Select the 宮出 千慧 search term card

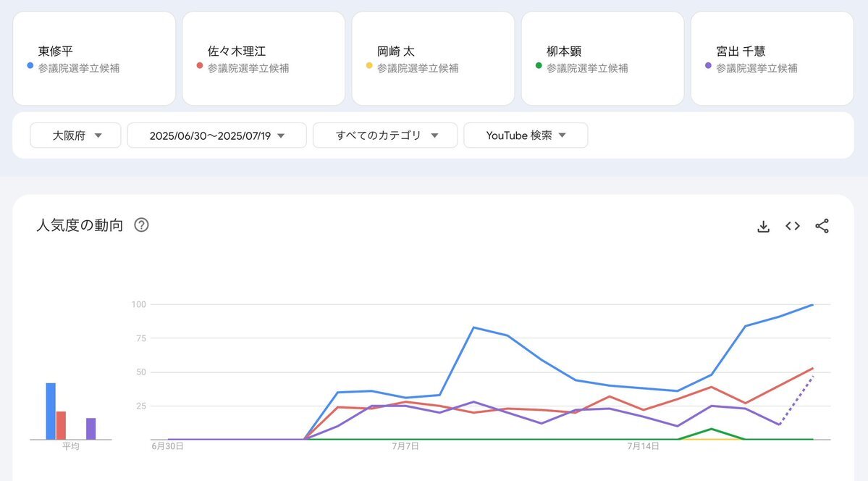coord(772,58)
